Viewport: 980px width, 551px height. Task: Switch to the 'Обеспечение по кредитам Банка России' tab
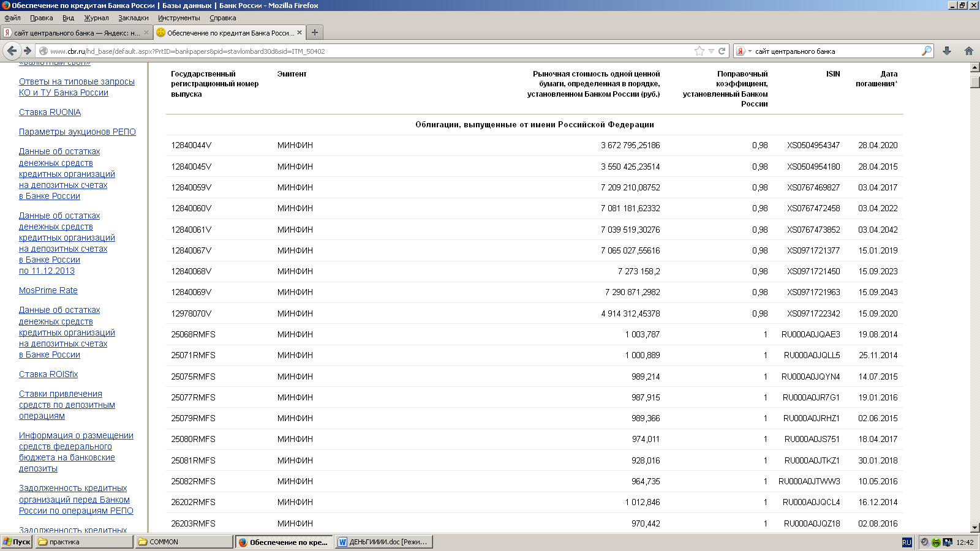(x=229, y=32)
